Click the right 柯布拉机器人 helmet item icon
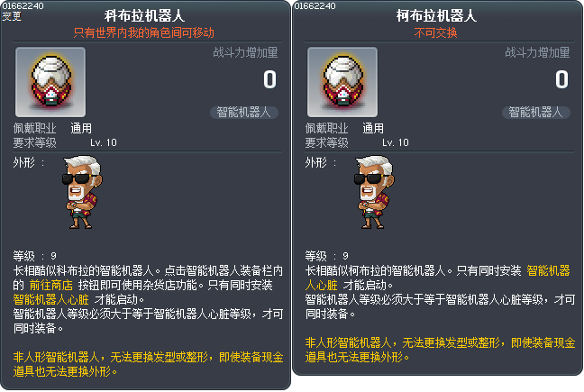Image resolution: width=584 pixels, height=392 pixels. click(x=342, y=82)
